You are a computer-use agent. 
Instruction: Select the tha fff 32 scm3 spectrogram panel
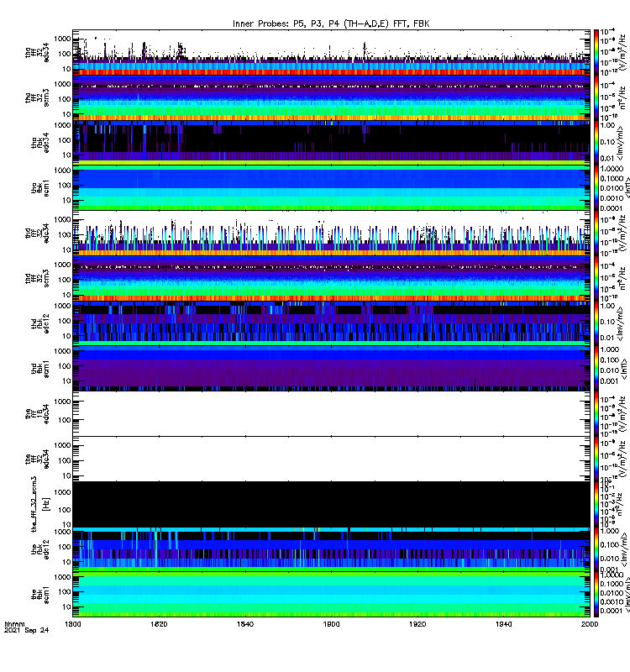click(x=331, y=97)
